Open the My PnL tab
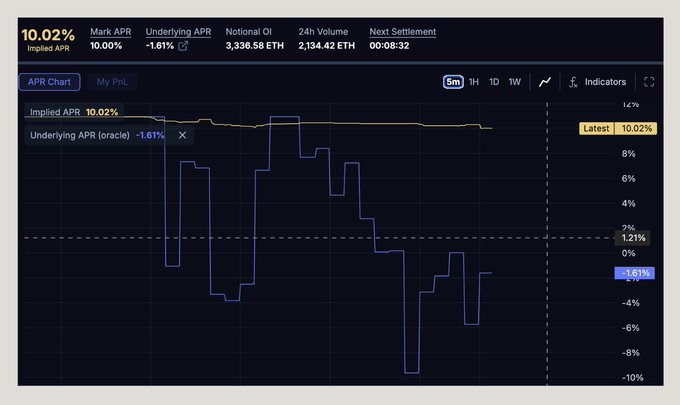The height and width of the screenshot is (405, 680). 112,82
